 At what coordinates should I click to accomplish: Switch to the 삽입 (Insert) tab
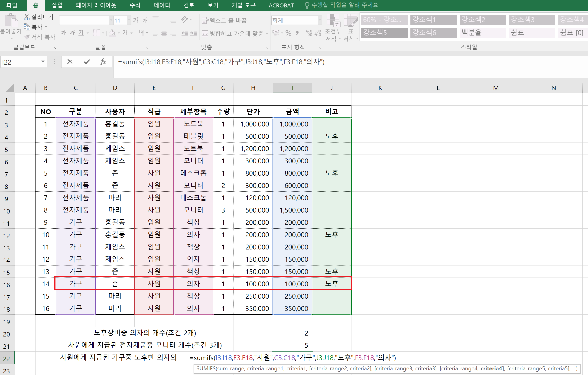(x=57, y=5)
